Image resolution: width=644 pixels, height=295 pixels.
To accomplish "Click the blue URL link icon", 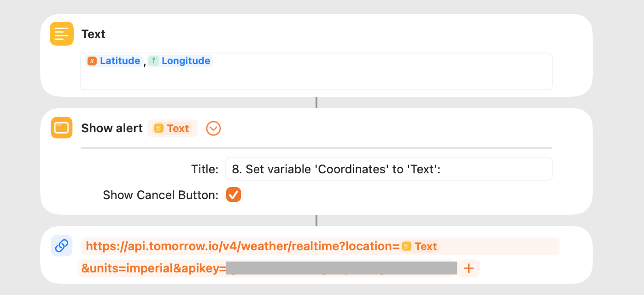I will coord(61,246).
